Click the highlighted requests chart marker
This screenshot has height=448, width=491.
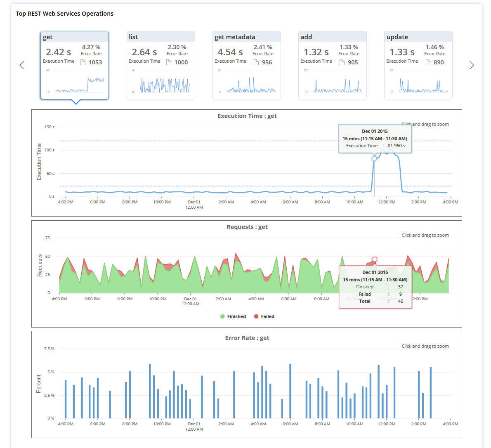[375, 259]
